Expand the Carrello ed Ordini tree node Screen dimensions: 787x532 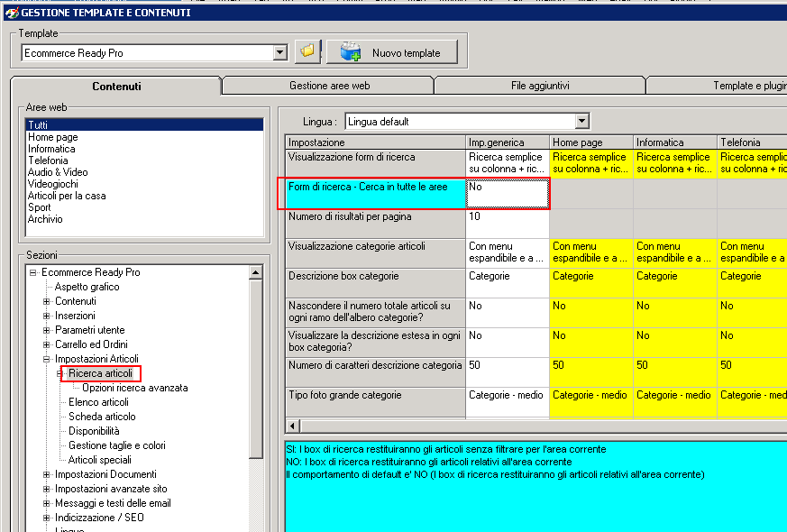pyautogui.click(x=47, y=344)
